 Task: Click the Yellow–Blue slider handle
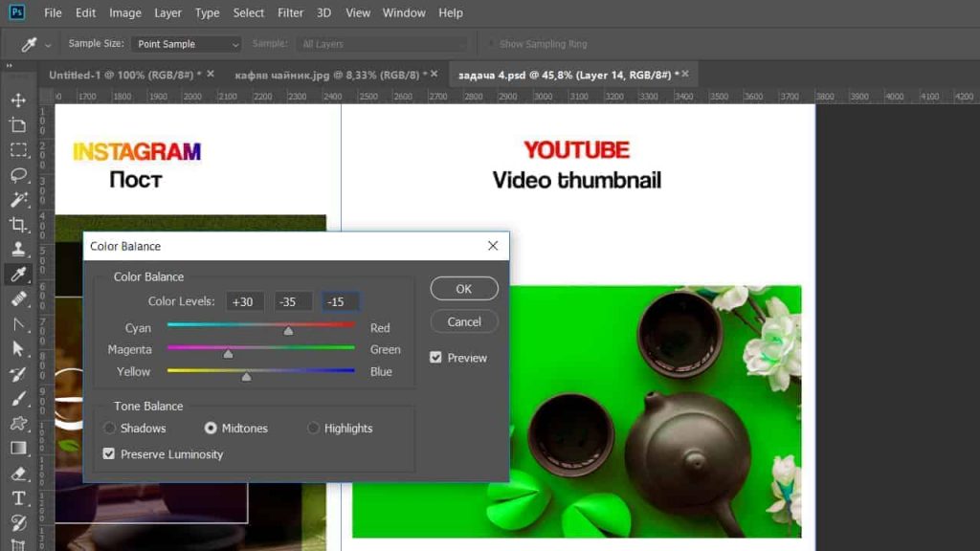tap(246, 376)
